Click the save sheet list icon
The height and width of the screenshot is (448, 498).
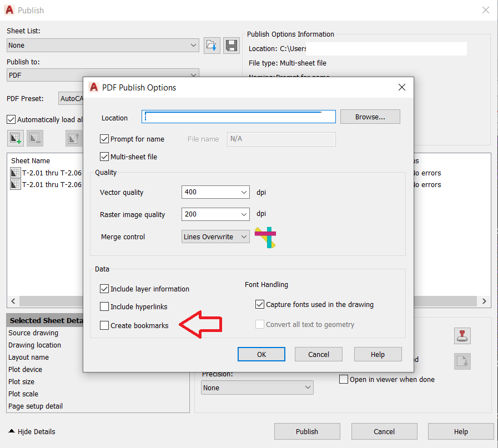(x=232, y=45)
